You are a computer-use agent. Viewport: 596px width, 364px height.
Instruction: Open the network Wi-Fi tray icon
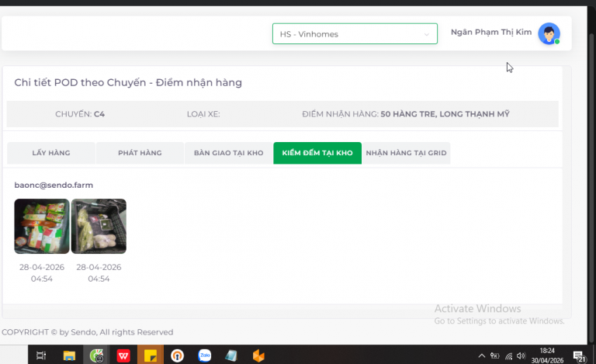coord(508,355)
